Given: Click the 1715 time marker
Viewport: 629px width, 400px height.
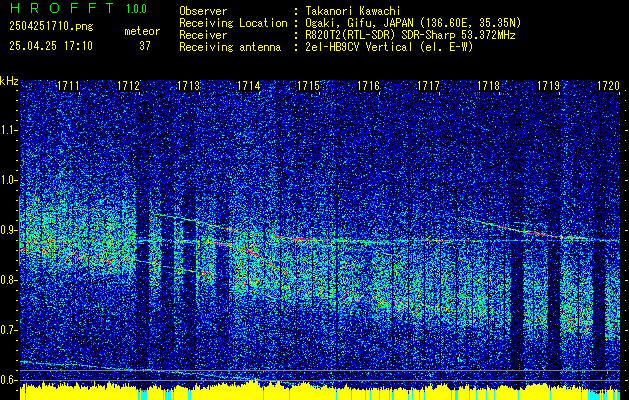Looking at the screenshot, I should (308, 85).
